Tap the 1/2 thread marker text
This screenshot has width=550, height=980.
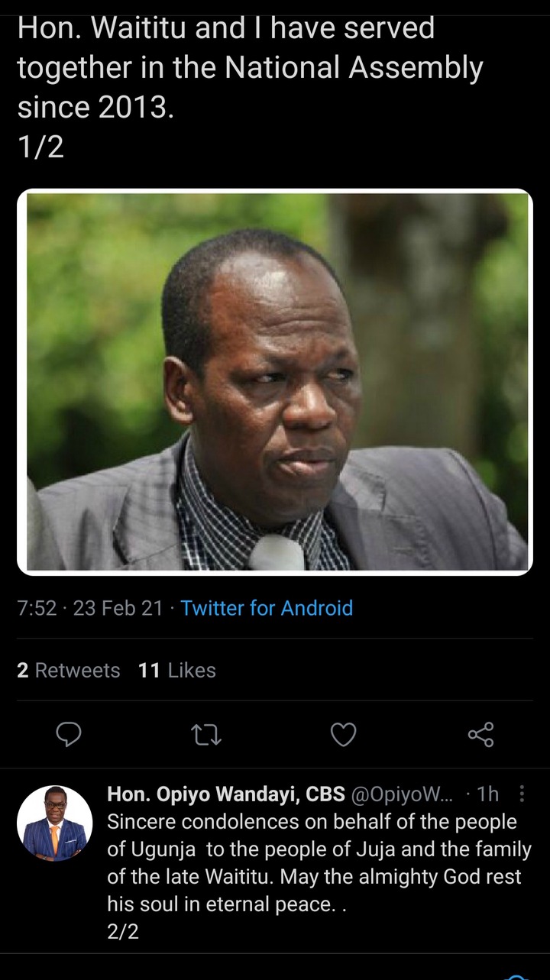coord(40,146)
